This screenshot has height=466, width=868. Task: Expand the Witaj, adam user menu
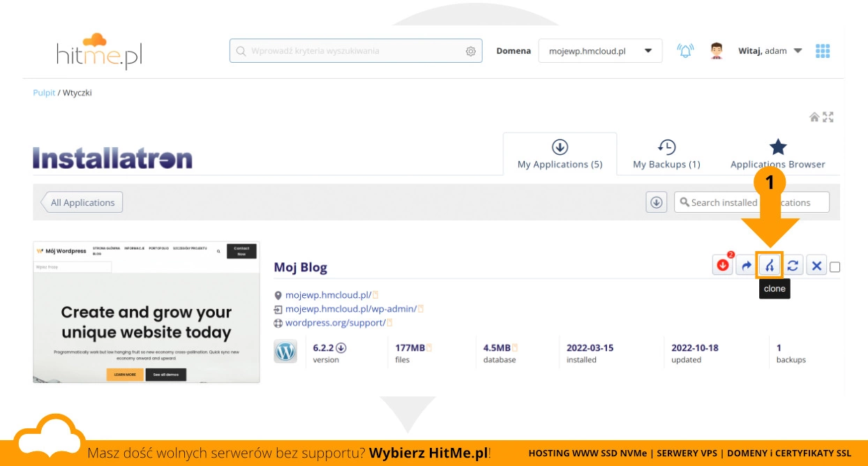tap(770, 51)
